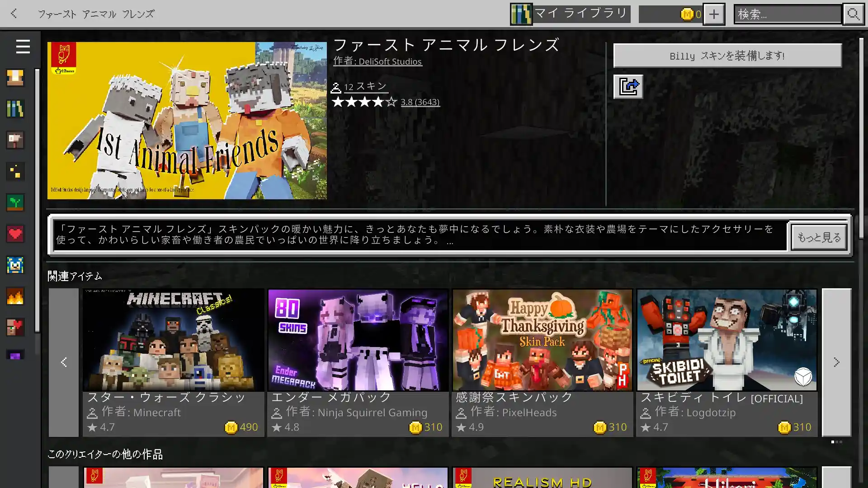Click the 作者: PixelHeads text
This screenshot has width=868, height=488.
[x=513, y=412]
